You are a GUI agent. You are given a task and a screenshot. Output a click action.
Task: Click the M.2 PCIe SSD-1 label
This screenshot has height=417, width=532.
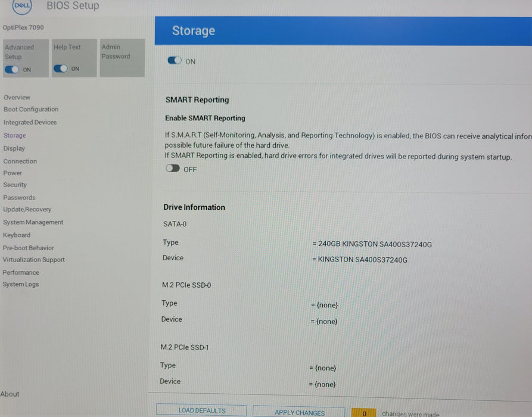tap(185, 347)
